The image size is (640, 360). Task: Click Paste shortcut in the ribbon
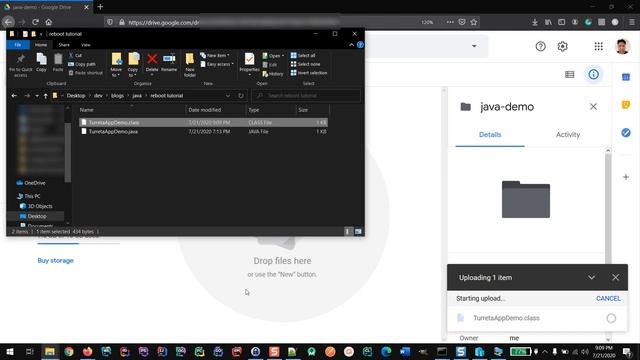coord(86,73)
